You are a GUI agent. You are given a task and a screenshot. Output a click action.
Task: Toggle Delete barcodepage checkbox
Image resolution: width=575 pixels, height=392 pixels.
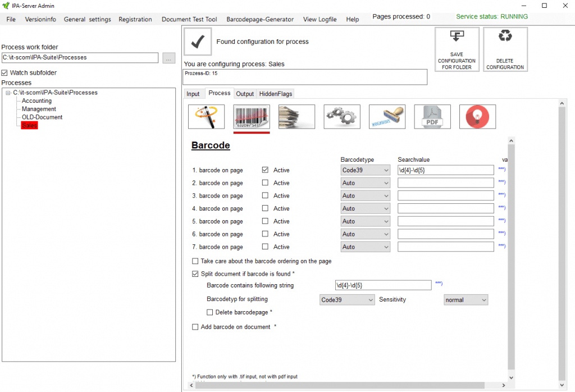pos(210,312)
